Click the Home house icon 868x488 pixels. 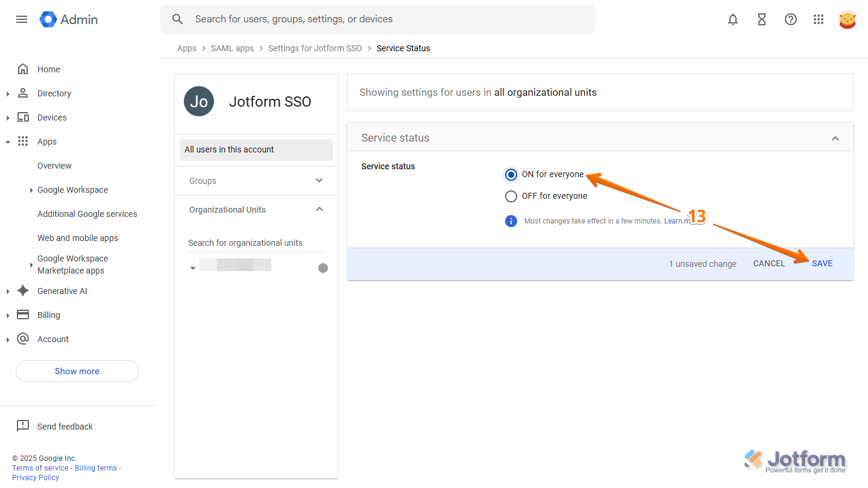coord(23,69)
